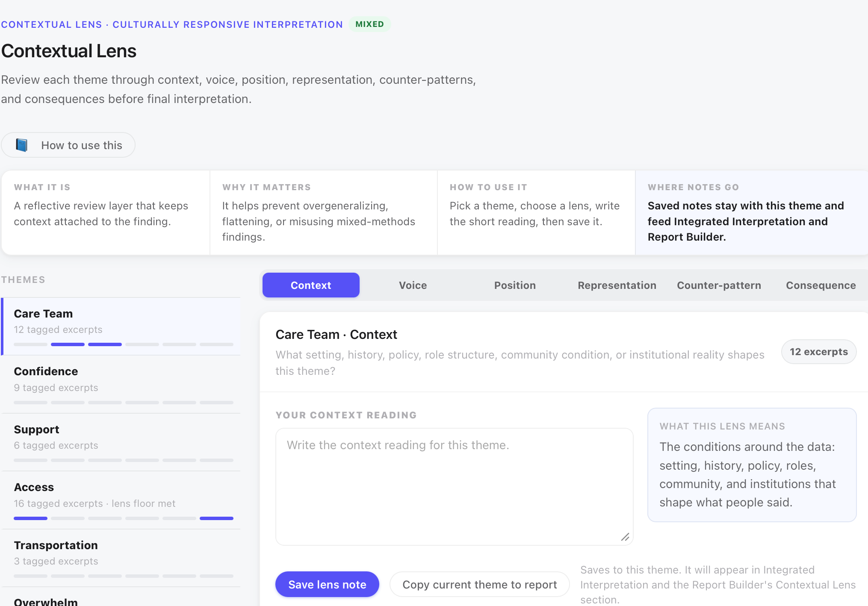Open the Counter-pattern lens tab

(719, 285)
